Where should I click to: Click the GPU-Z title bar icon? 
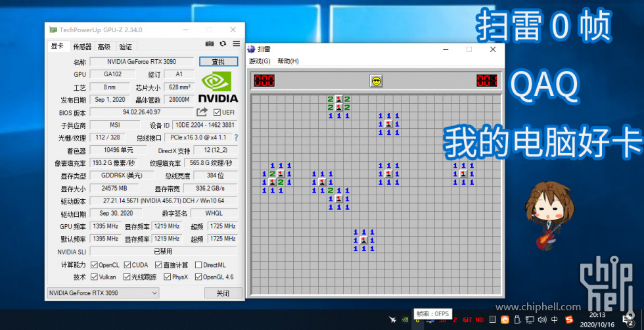pos(53,30)
